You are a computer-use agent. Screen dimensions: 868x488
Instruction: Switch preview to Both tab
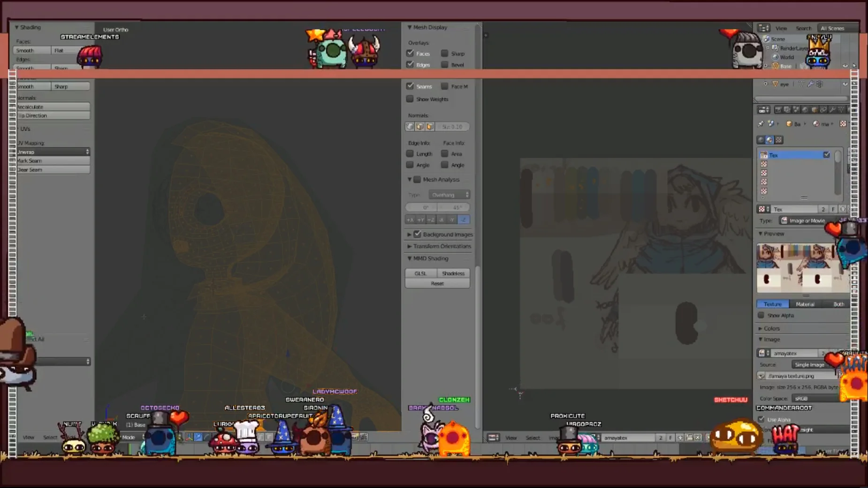(x=838, y=304)
